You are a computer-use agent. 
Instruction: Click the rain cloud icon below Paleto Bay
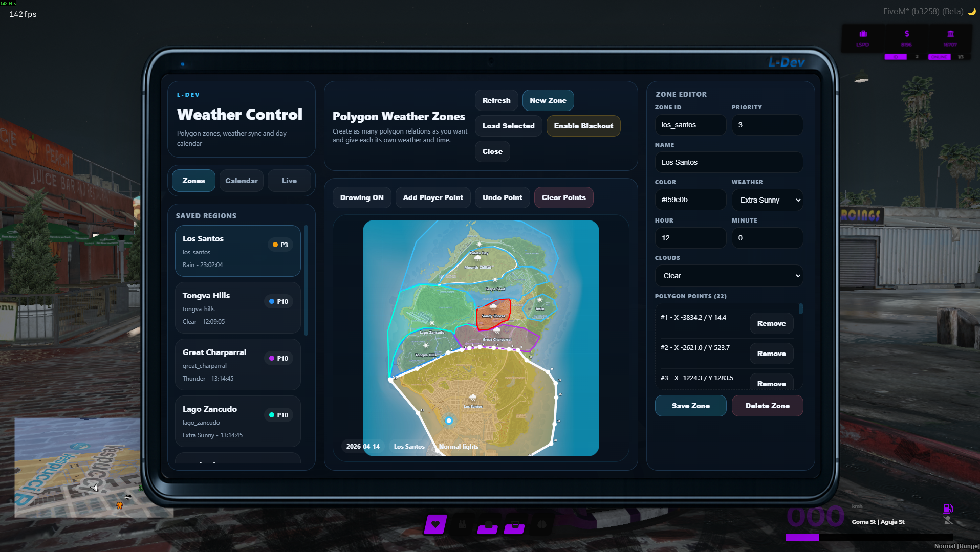pos(477,258)
